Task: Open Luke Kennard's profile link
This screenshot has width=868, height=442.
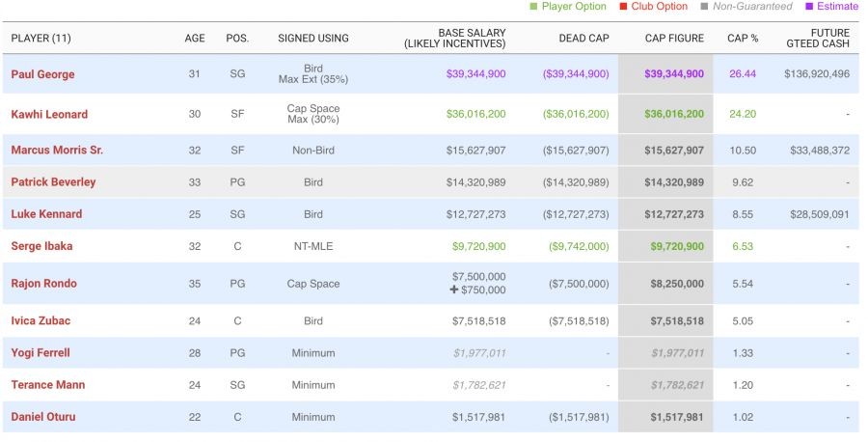Action: [x=46, y=213]
